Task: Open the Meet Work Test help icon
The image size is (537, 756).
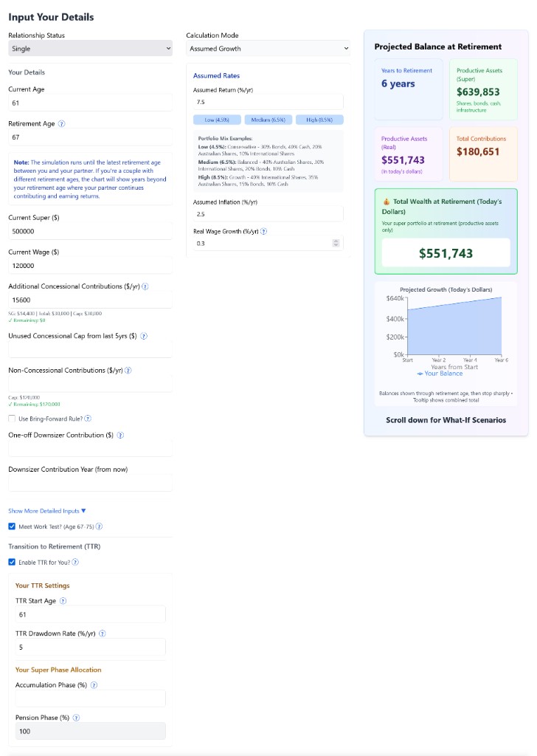Action: [x=100, y=526]
